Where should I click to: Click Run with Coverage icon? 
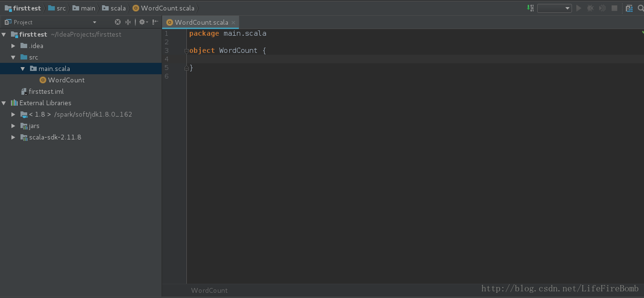(603, 8)
